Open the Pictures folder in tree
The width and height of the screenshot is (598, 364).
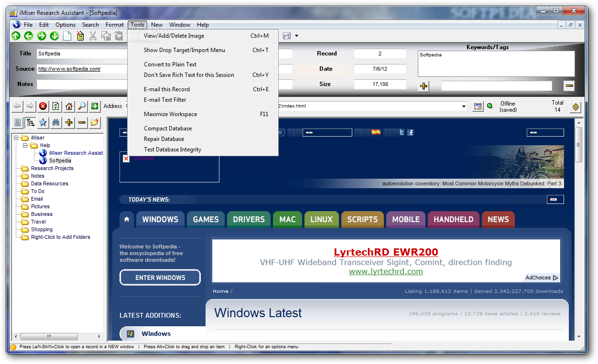40,206
